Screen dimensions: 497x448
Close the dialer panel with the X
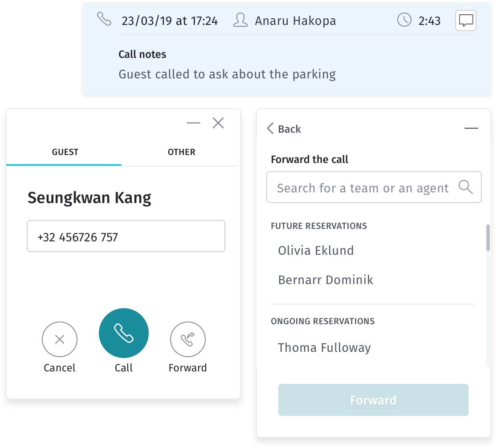click(218, 123)
